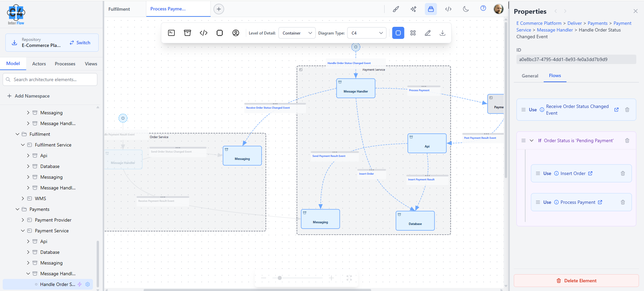Image resolution: width=644 pixels, height=291 pixels.
Task: Open Deliver breadcrumb link
Action: (575, 23)
